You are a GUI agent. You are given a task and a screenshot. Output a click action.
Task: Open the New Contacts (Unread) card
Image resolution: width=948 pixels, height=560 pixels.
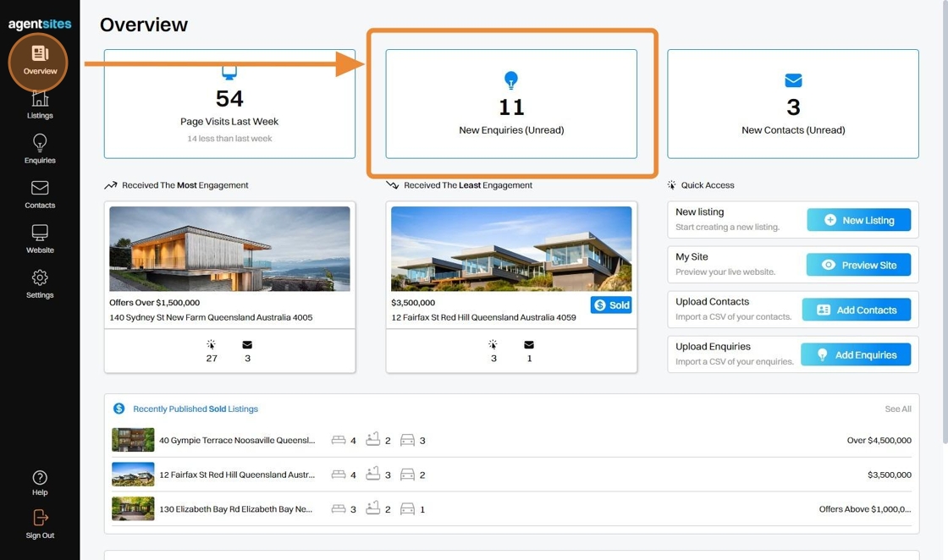point(793,104)
